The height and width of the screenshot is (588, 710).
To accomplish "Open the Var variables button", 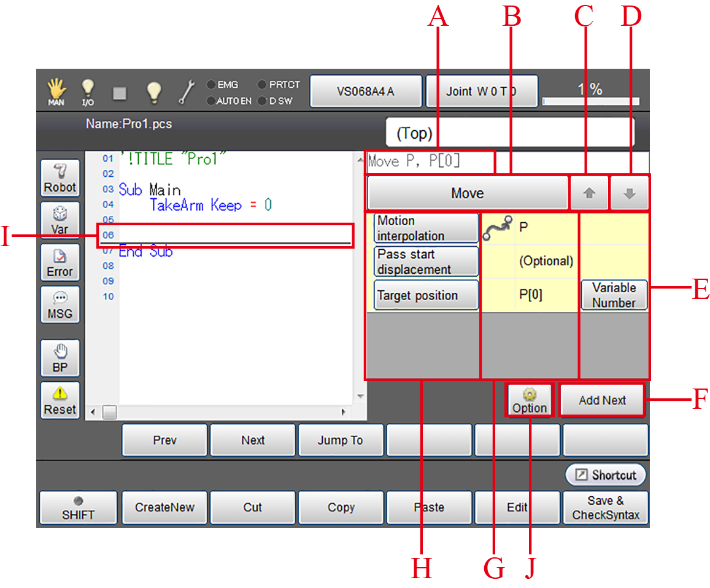I will click(60, 220).
